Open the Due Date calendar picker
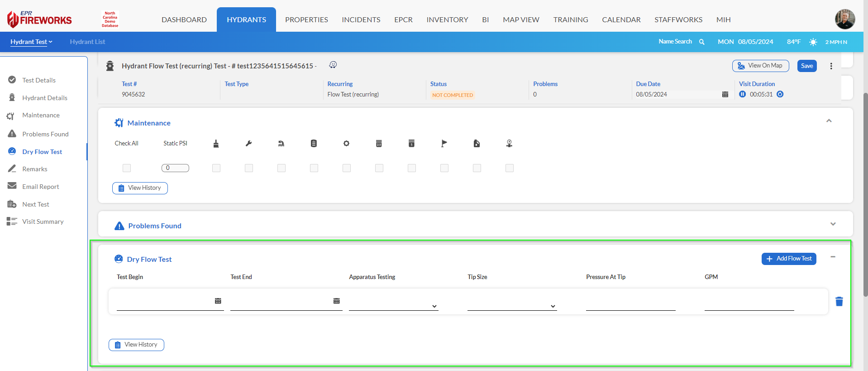 point(725,94)
